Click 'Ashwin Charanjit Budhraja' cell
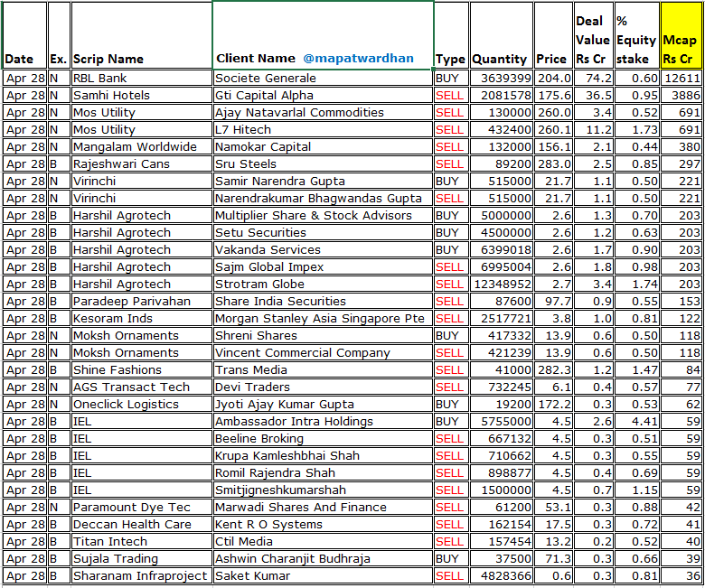Image resolution: width=705 pixels, height=588 pixels. click(x=323, y=558)
